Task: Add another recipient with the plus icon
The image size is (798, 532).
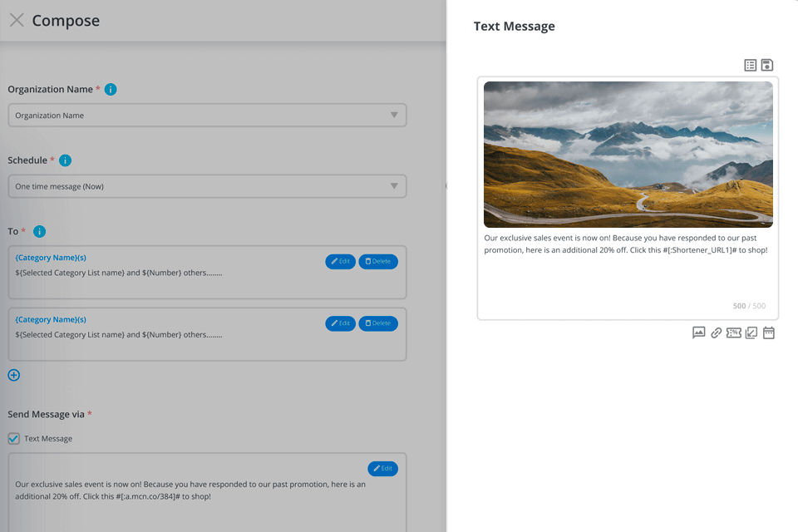Action: click(x=14, y=376)
